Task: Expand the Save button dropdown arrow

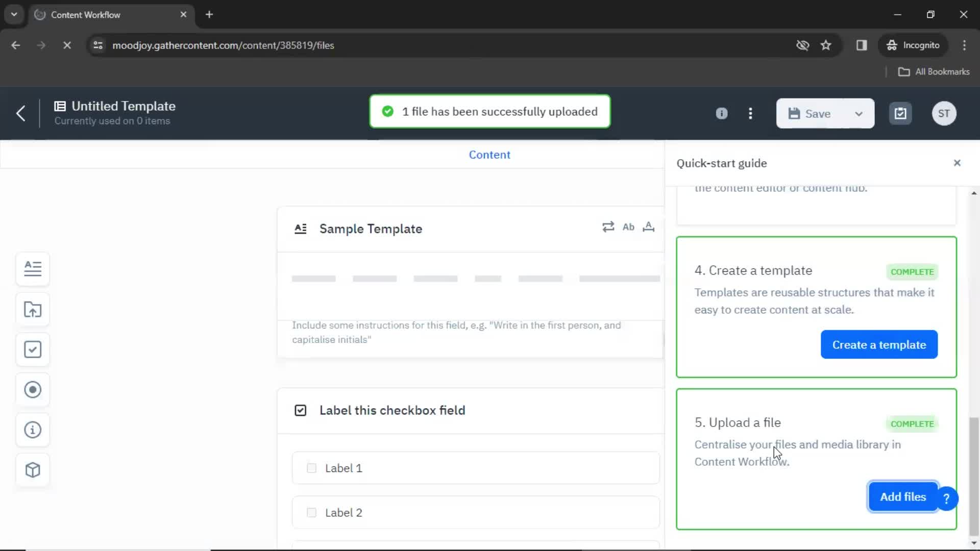Action: tap(860, 114)
